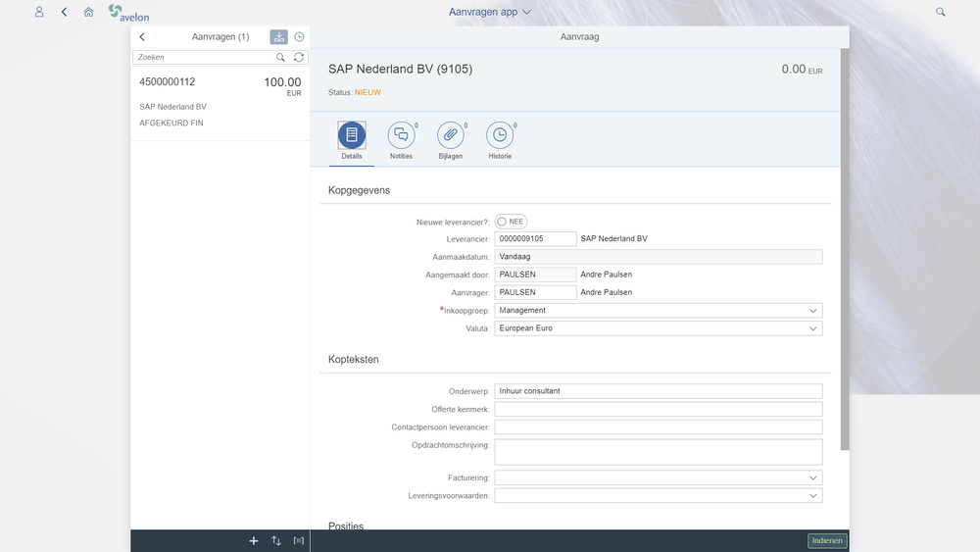Expand the Facturering dropdown
The height and width of the screenshot is (552, 980).
click(x=812, y=477)
